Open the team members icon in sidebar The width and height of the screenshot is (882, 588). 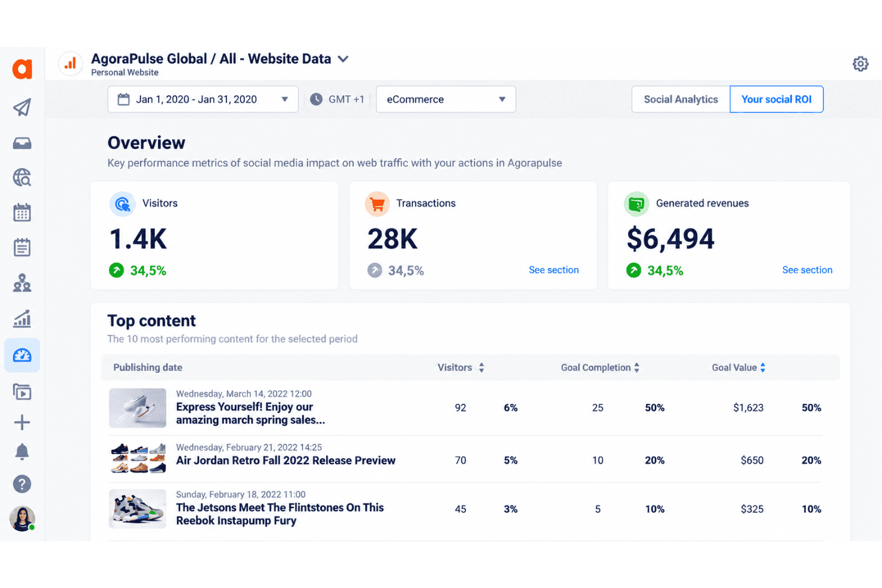[x=22, y=283]
